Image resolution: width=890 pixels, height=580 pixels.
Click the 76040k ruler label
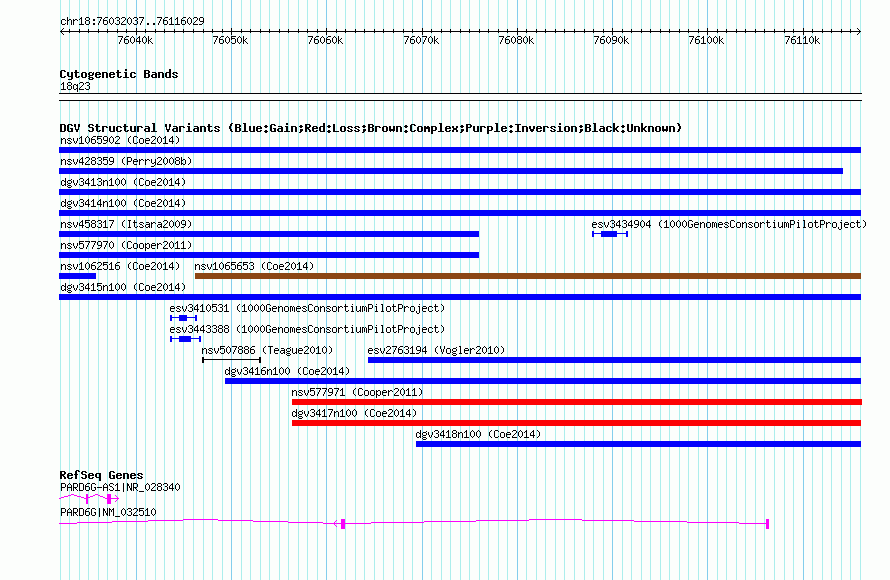(x=135, y=40)
